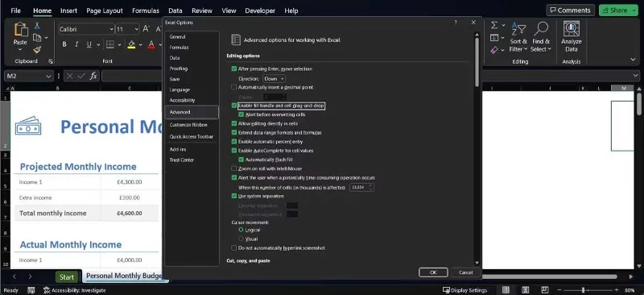The width and height of the screenshot is (644, 295).
Task: Switch to Page Break Preview icon
Action: point(545,290)
